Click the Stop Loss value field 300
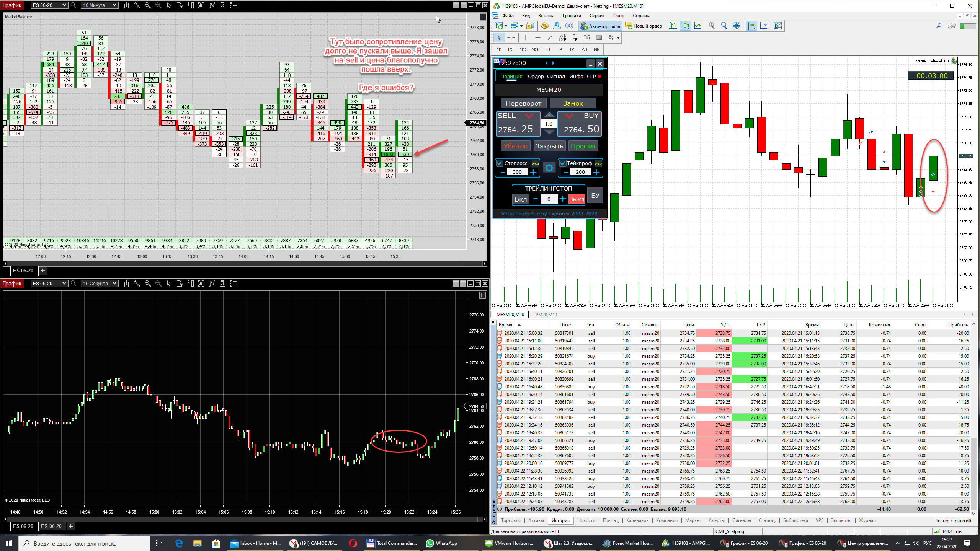Image resolution: width=980 pixels, height=551 pixels. pos(517,172)
